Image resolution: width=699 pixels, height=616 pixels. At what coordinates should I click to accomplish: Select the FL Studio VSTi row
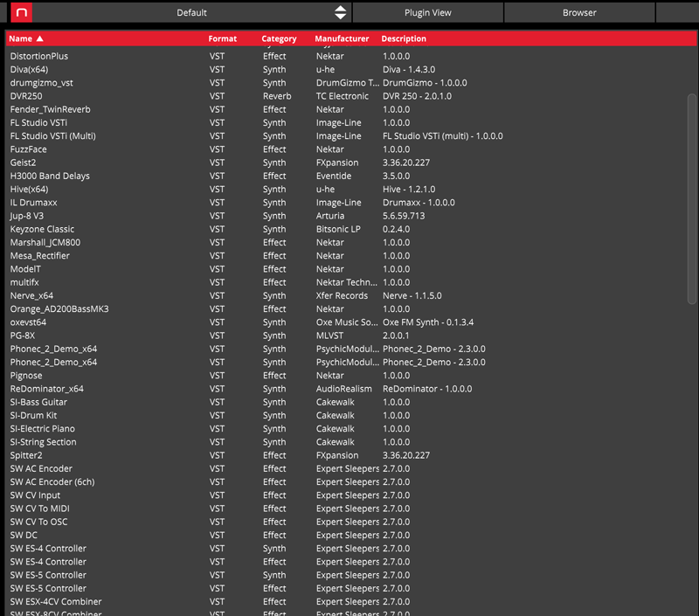click(x=351, y=122)
